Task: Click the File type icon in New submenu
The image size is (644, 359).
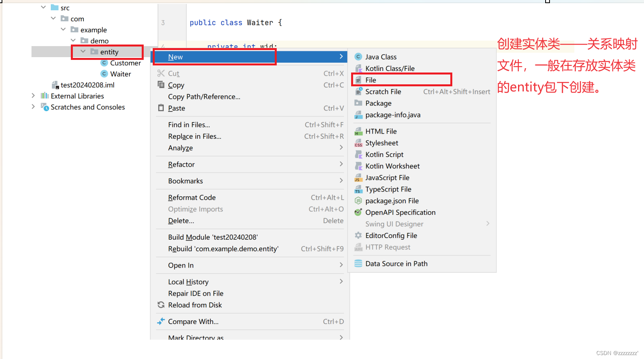Action: pyautogui.click(x=358, y=80)
